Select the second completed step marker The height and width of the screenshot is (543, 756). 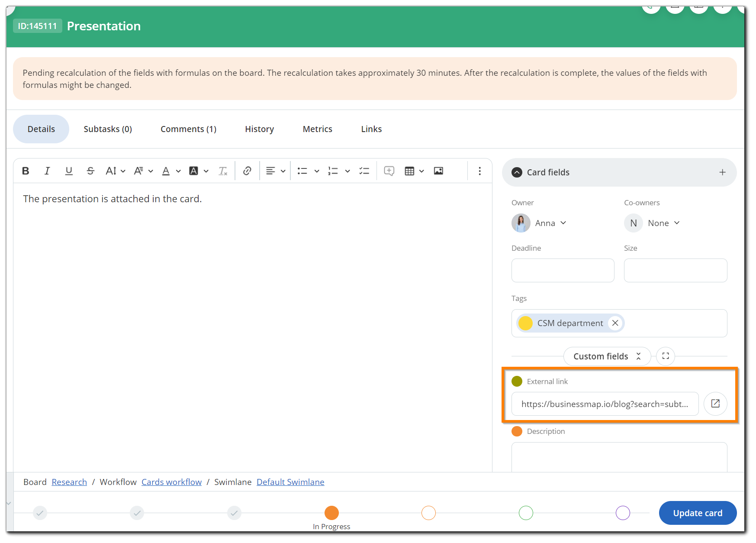click(137, 513)
